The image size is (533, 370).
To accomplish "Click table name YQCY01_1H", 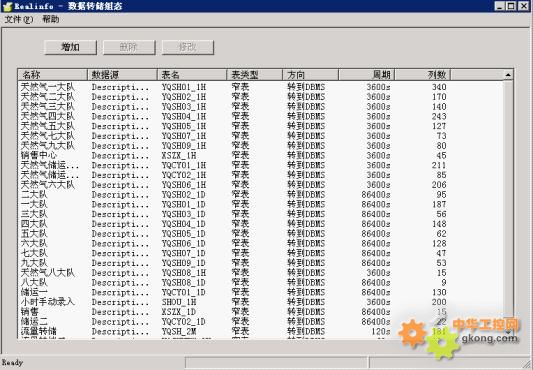I will [184, 166].
